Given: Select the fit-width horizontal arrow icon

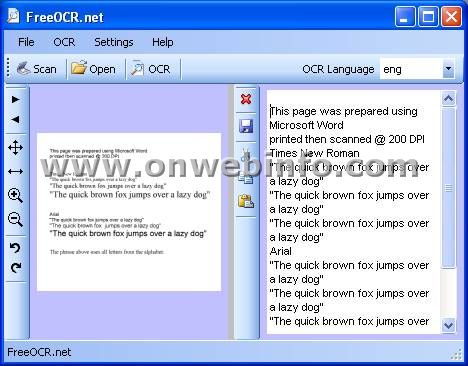Looking at the screenshot, I should pyautogui.click(x=15, y=172).
